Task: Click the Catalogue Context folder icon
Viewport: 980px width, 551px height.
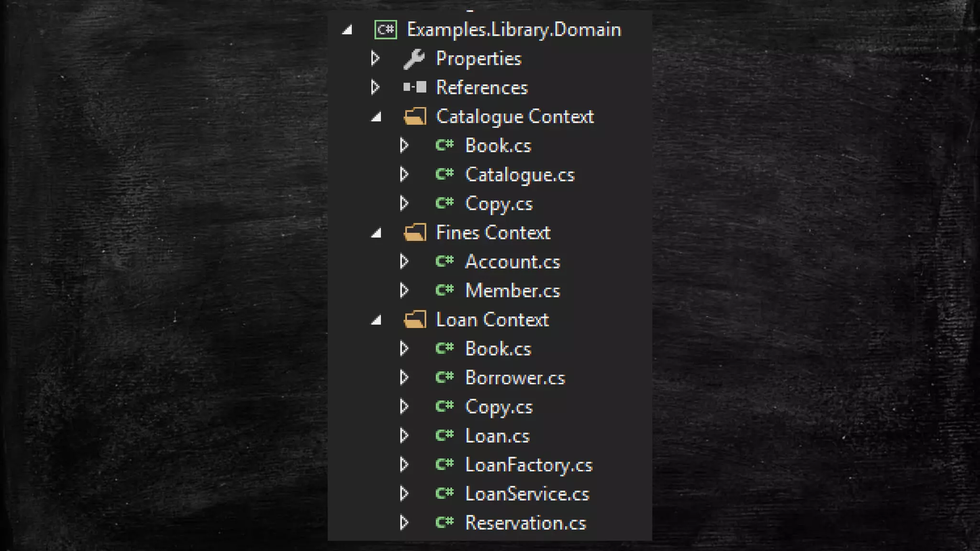Action: pyautogui.click(x=414, y=117)
